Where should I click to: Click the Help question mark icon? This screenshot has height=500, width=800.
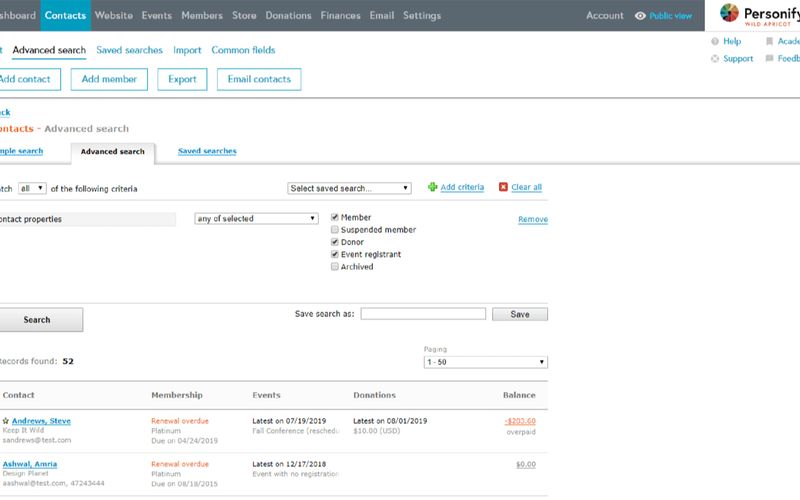pos(714,42)
